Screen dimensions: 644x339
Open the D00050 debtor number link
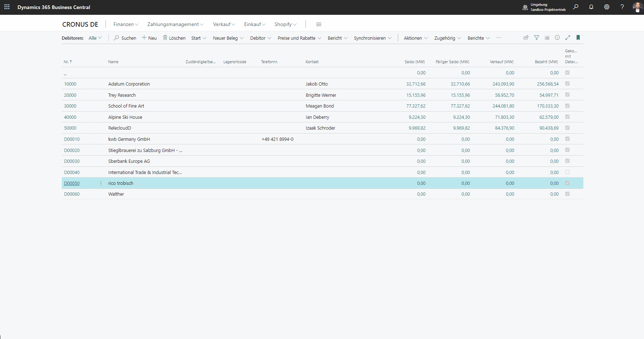[x=72, y=183]
